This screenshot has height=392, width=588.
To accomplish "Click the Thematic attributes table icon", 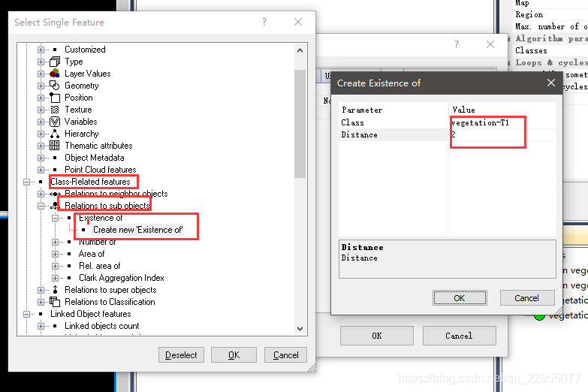I will pyautogui.click(x=55, y=146).
